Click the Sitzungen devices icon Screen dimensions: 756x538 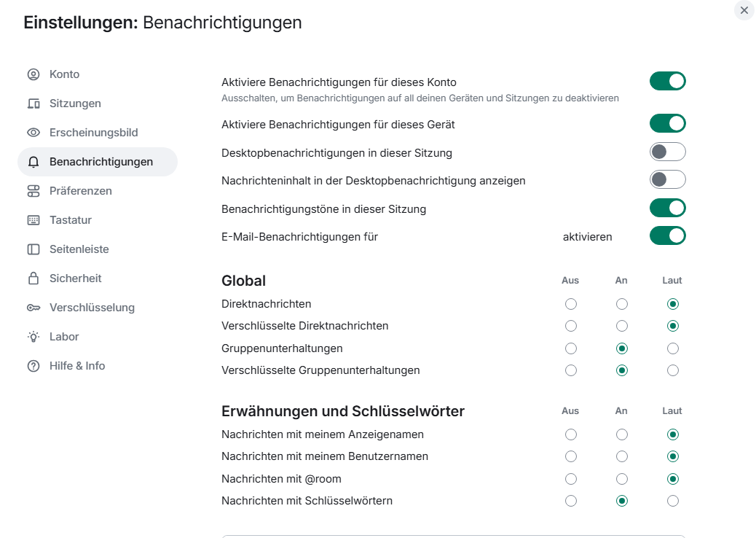pos(34,104)
